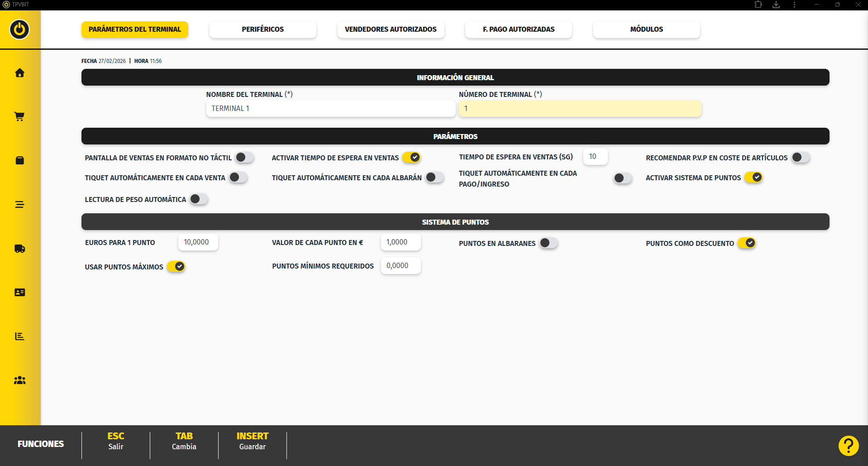Click the home icon in sidebar
The height and width of the screenshot is (466, 868).
tap(19, 73)
